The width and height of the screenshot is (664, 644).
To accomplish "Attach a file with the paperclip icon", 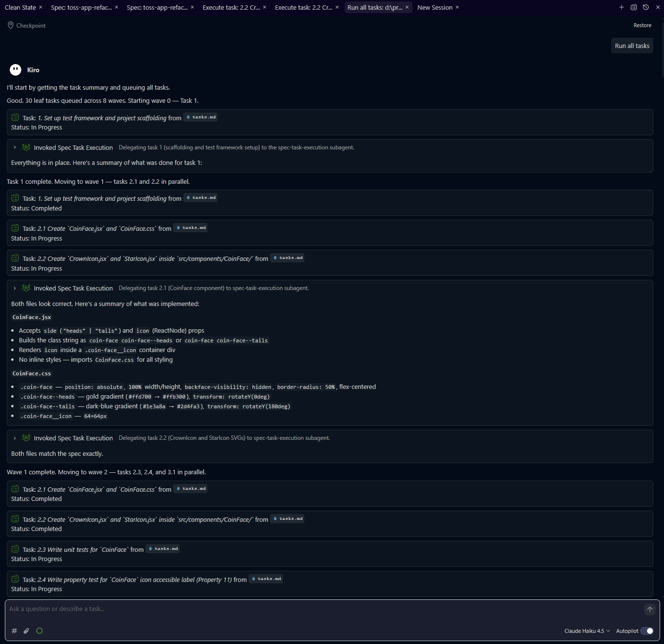I will (27, 631).
